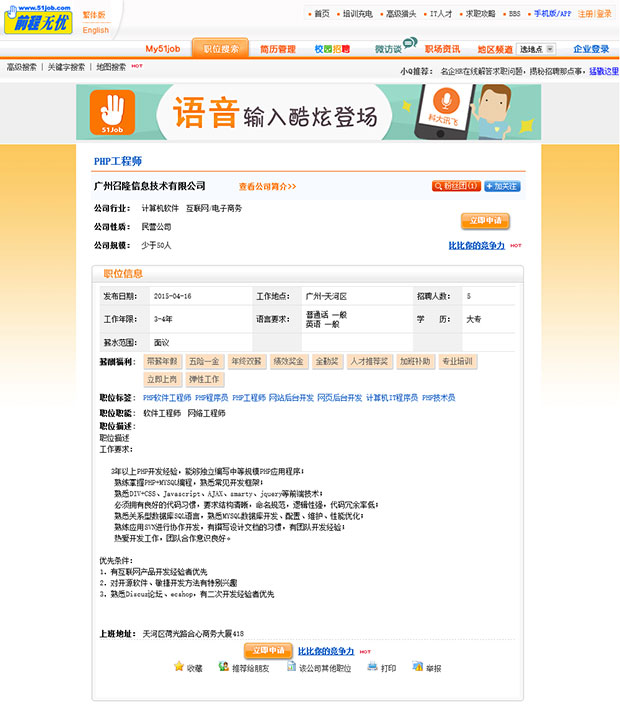Click the 弹性工作 benefit tag
Screen dimensions: 620x704
click(x=204, y=379)
